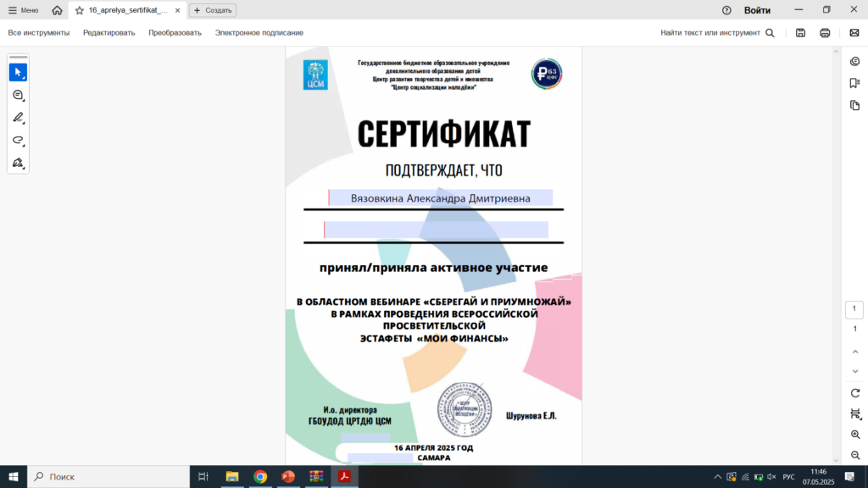Image resolution: width=868 pixels, height=488 pixels.
Task: Add a comment with the speech bubble tool
Action: click(19, 95)
